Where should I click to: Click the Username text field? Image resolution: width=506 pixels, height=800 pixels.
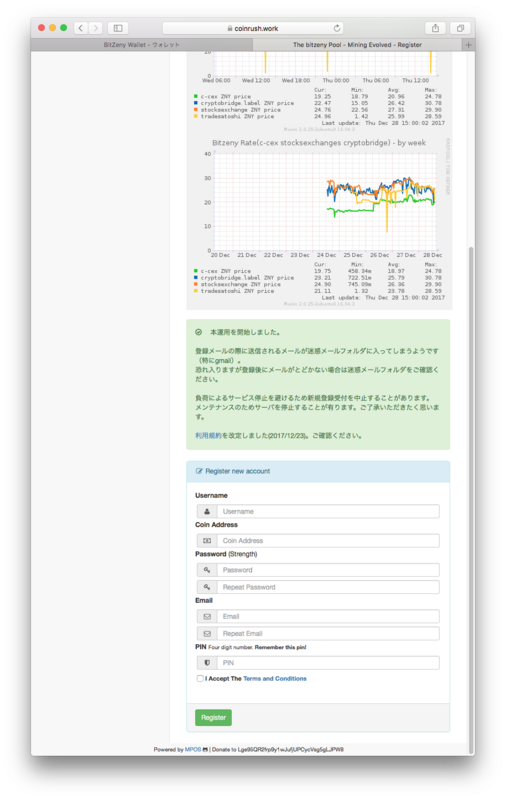[x=328, y=511]
